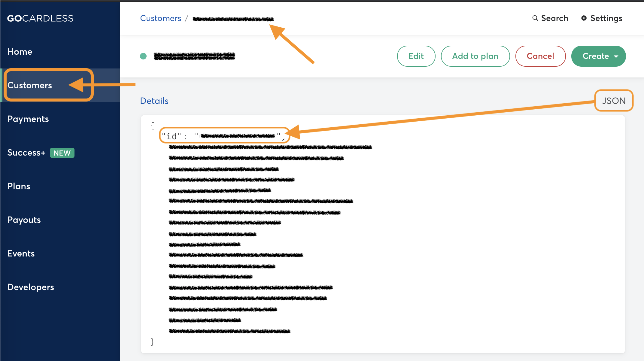644x361 pixels.
Task: Navigate to Payments section
Action: click(27, 119)
